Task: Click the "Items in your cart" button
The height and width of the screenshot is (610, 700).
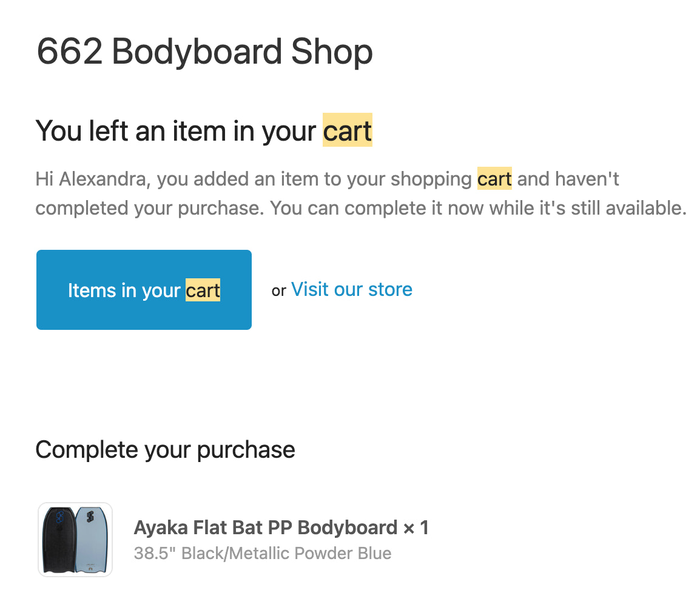Action: click(143, 290)
